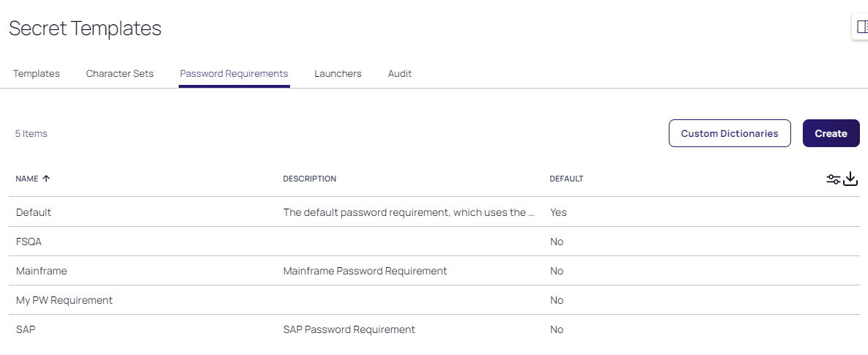Sort by the Description column header

pos(309,179)
